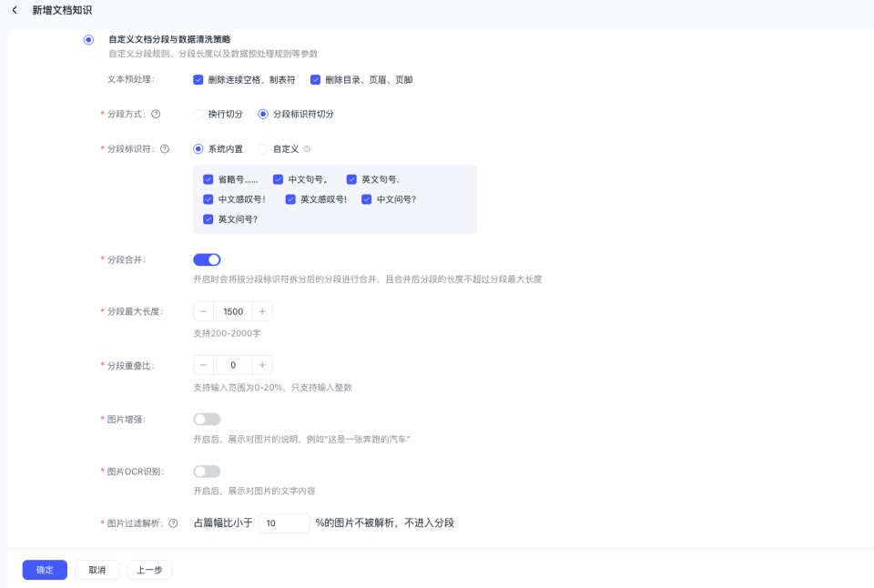The height and width of the screenshot is (588, 874).
Task: Choose 自定义 identifier option
Action: (262, 148)
